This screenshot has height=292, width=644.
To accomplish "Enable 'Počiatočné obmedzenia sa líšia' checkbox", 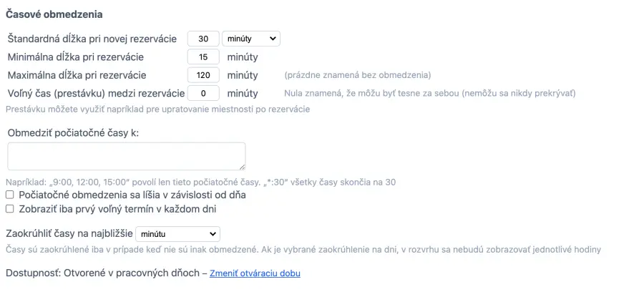I will (x=10, y=195).
